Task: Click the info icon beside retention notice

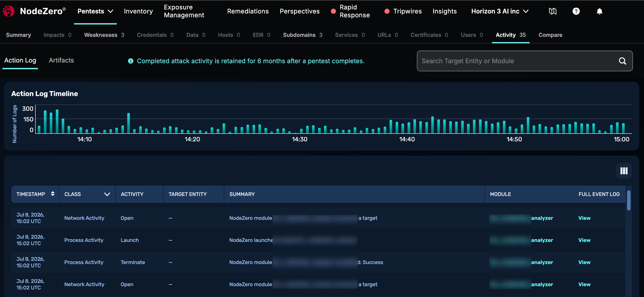Action: tap(130, 61)
